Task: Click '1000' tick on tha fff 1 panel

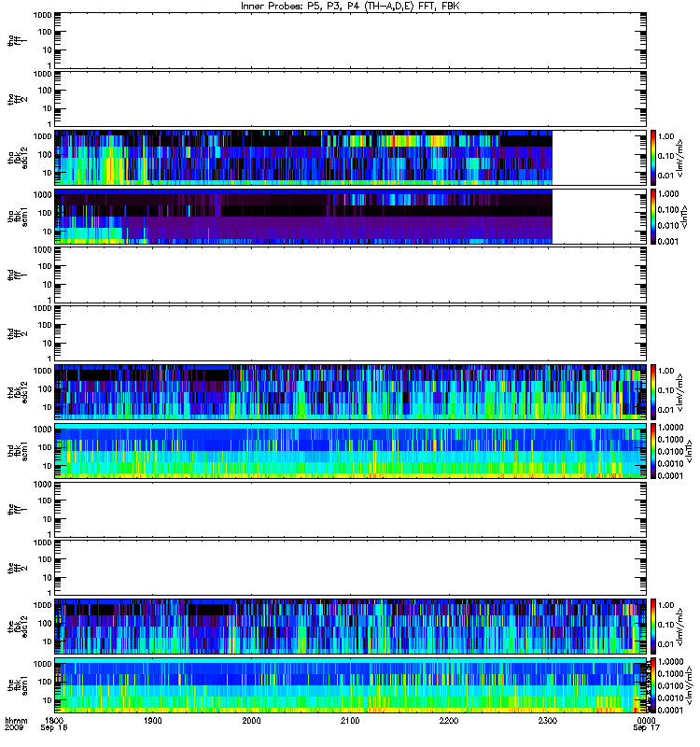Action: click(42, 15)
